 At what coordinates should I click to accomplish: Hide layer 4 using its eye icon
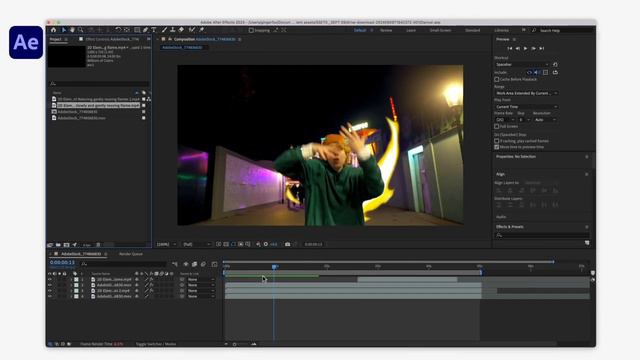[x=50, y=297]
